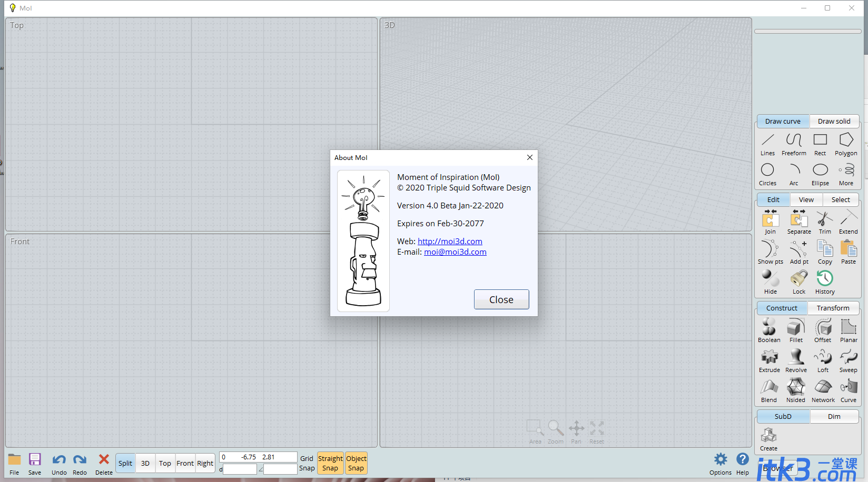Click the Separate tool
The image size is (868, 482).
799,222
